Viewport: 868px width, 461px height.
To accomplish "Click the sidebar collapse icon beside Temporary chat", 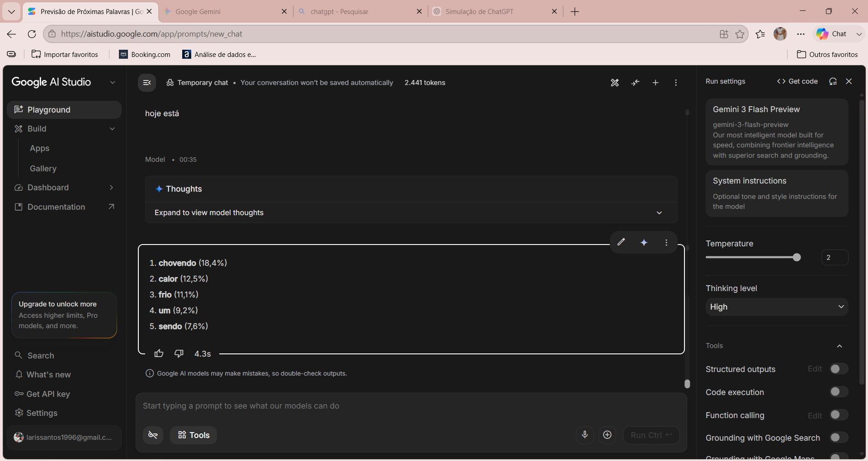I will 147,83.
